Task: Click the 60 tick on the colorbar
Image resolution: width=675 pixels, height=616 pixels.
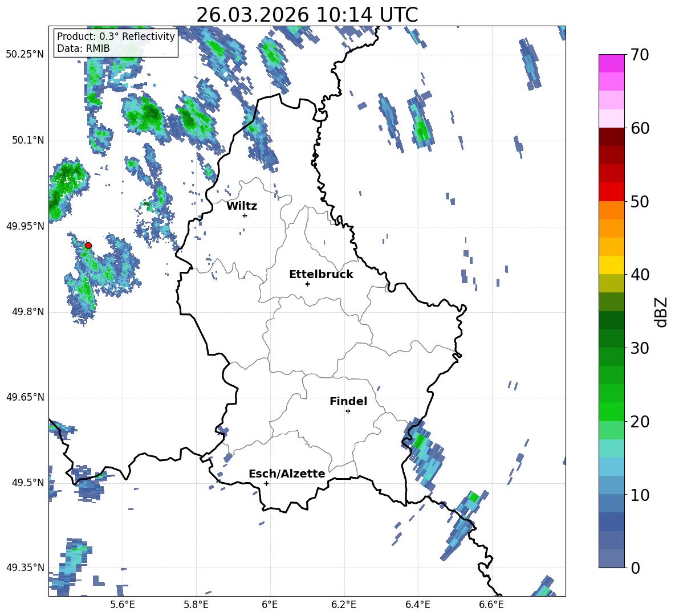Action: [x=640, y=128]
